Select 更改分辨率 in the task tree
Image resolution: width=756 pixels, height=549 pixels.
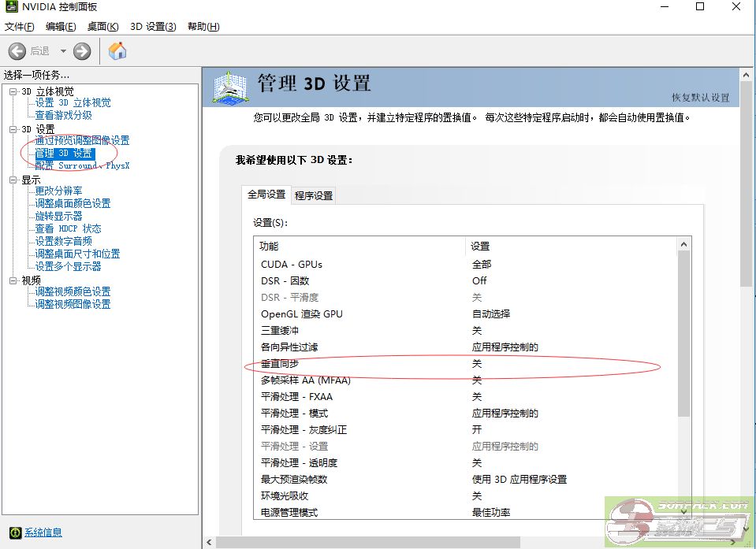[x=58, y=191]
